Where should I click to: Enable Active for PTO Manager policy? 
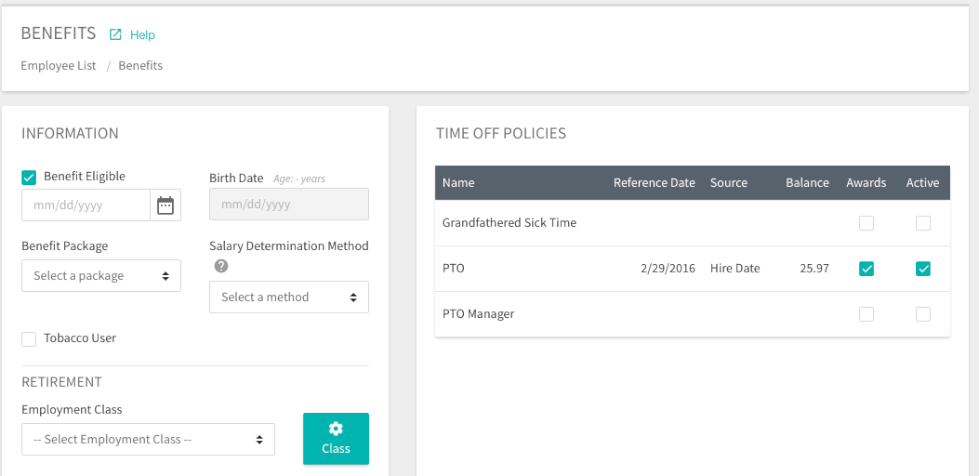point(923,315)
